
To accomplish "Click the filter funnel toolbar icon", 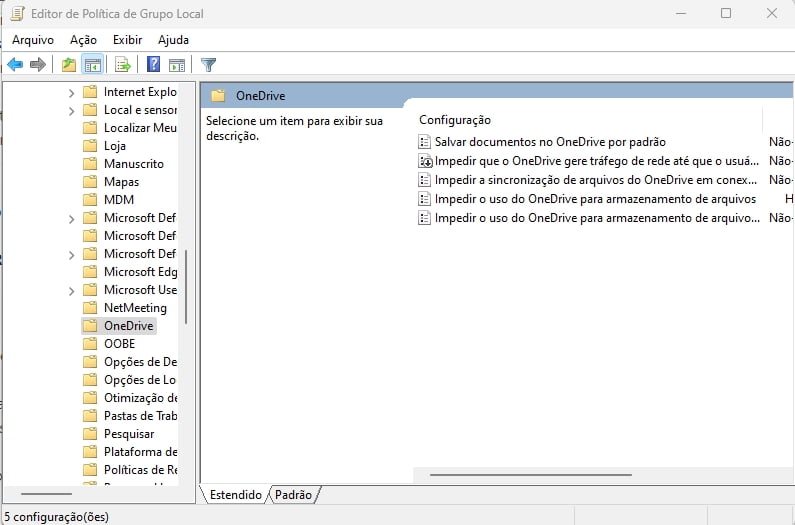I will (208, 64).
